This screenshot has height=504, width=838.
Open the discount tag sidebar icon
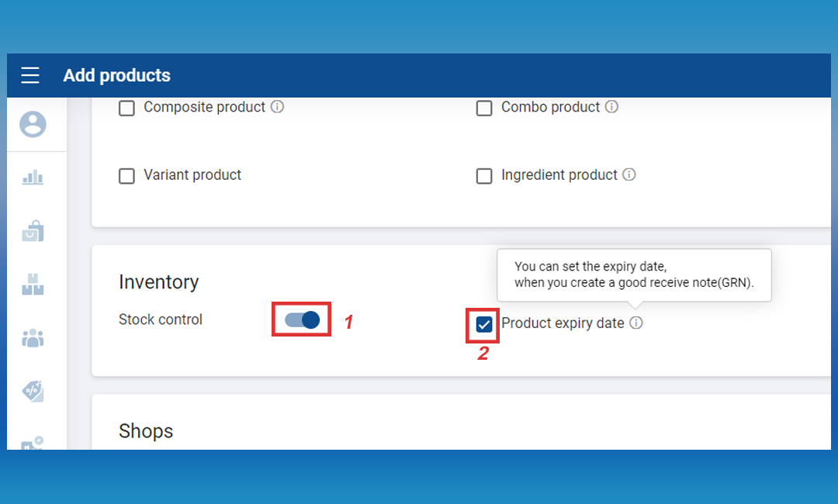coord(33,391)
